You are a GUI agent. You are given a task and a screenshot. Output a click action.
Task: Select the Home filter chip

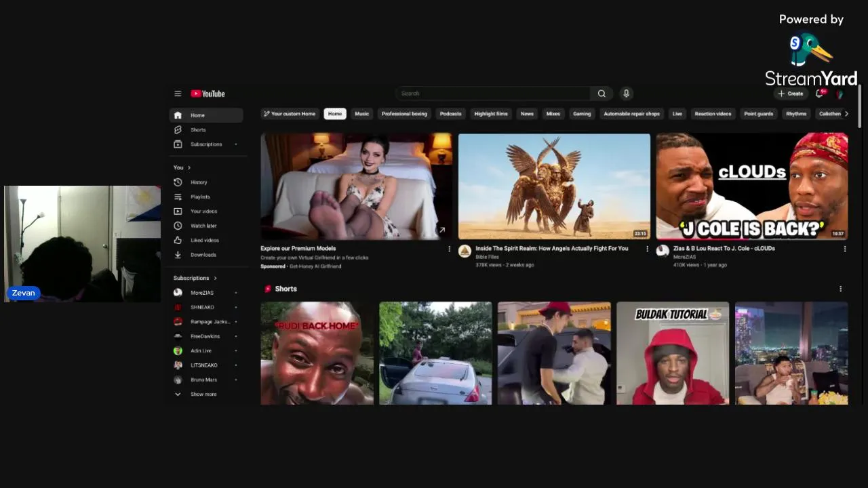pyautogui.click(x=335, y=114)
